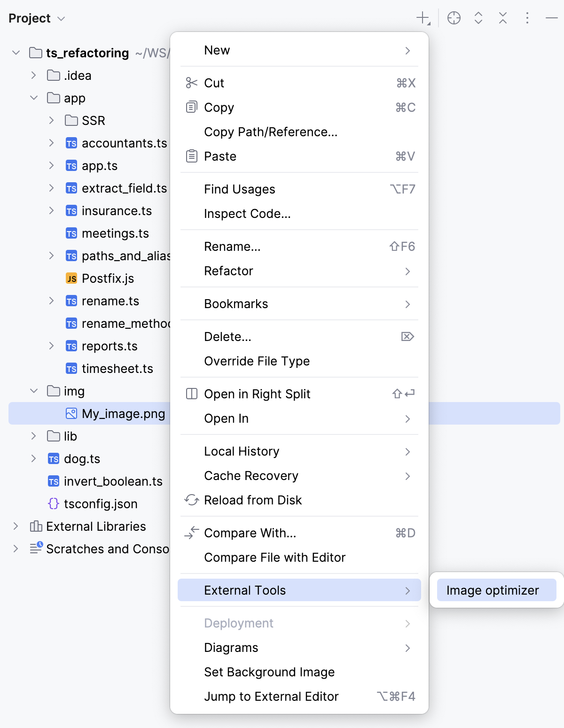Click the image icon beside My_image.png
This screenshot has height=728, width=564.
(71, 413)
